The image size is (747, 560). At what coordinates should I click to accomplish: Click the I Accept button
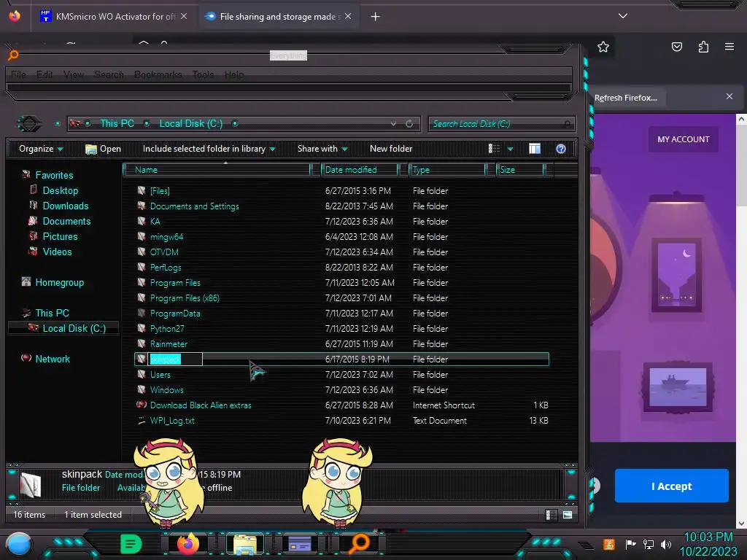point(671,486)
